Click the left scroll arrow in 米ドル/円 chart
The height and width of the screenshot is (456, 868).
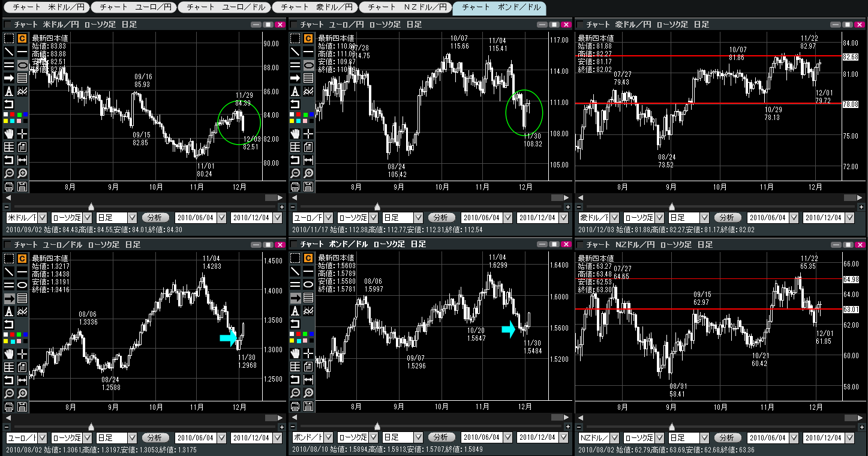8,197
